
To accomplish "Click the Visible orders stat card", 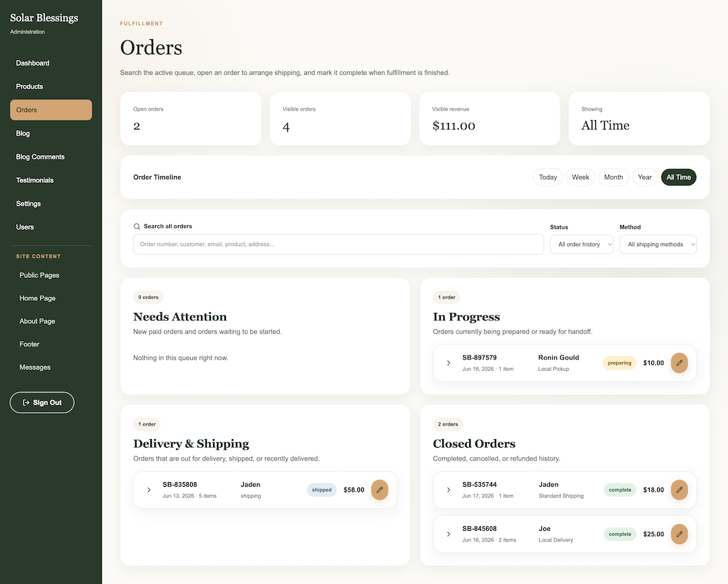I will [x=340, y=119].
